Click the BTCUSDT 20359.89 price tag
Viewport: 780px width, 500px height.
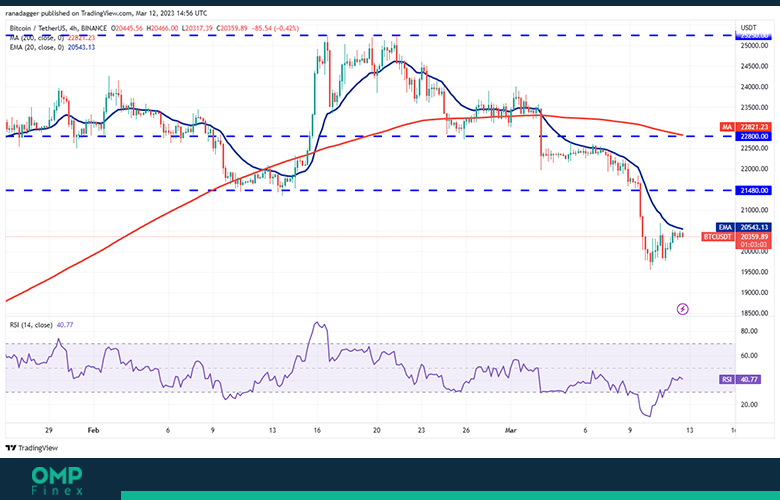[737, 237]
